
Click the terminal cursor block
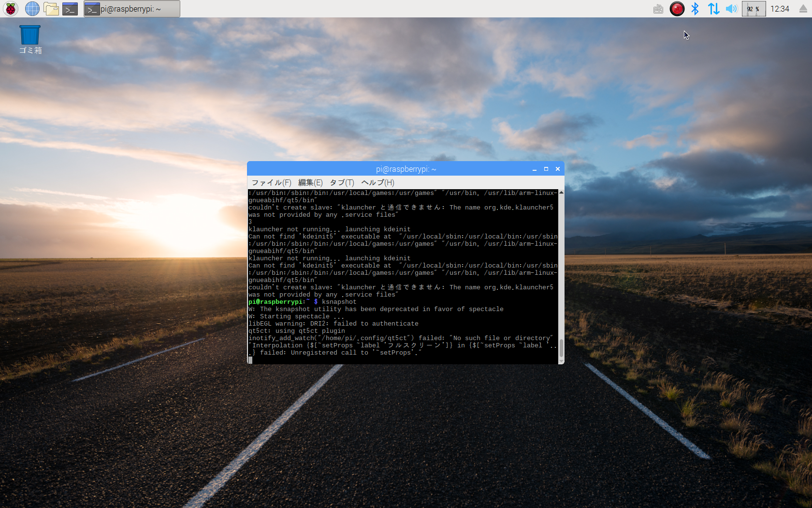(x=250, y=360)
